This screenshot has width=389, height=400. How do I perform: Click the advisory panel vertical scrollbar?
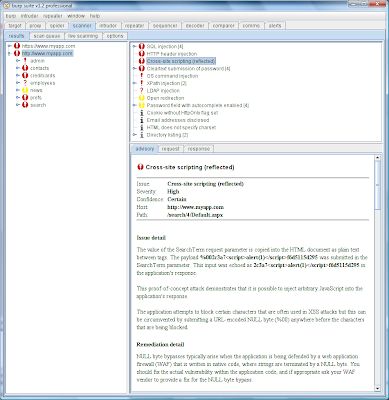tap(377, 273)
